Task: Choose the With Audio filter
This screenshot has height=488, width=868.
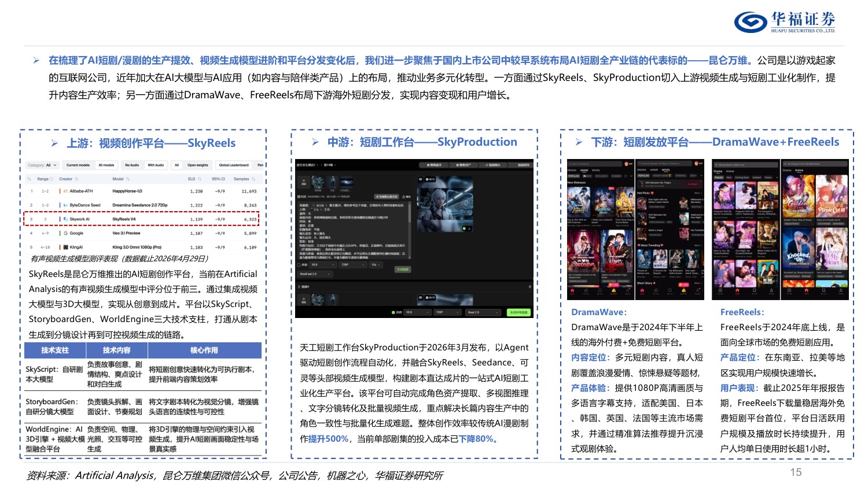Action: click(156, 165)
